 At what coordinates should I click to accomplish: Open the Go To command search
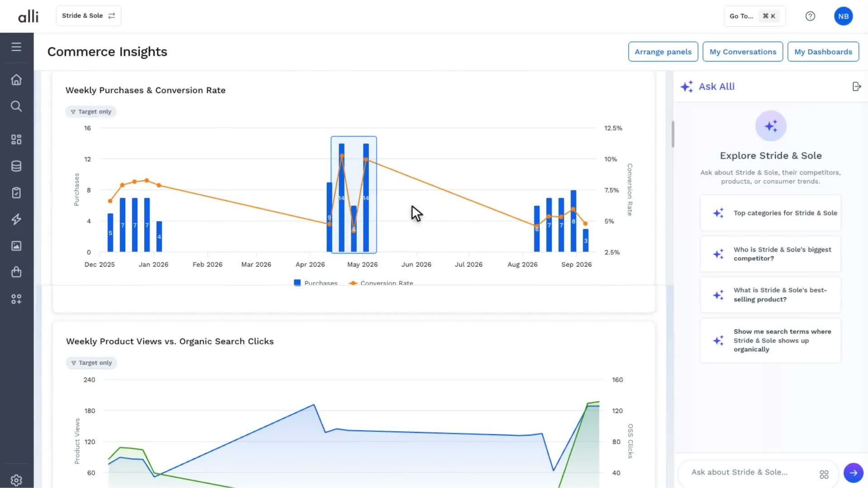pos(754,16)
